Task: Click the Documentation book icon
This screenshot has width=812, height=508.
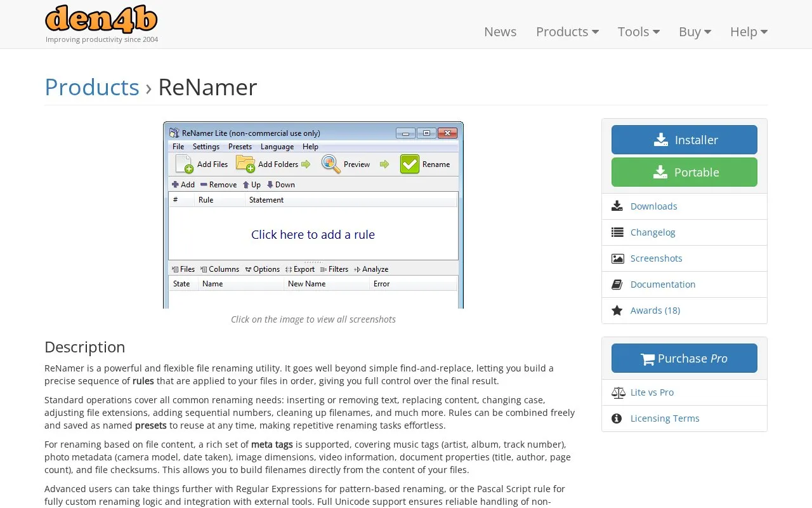Action: coord(617,284)
